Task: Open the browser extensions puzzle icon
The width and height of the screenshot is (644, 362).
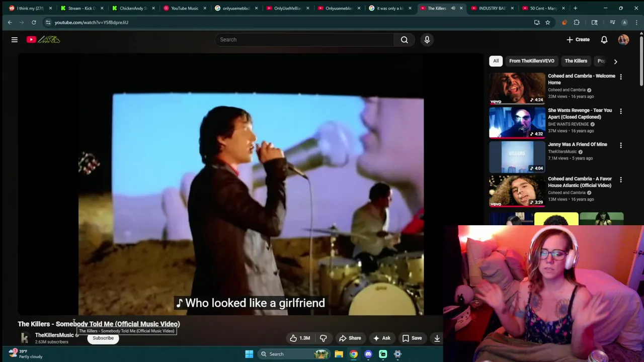Action: [577, 22]
